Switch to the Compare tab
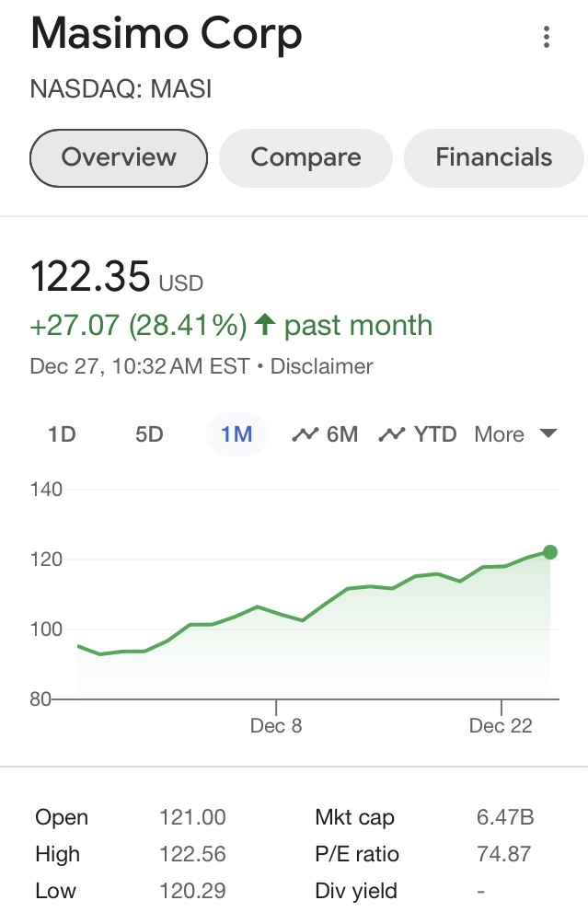This screenshot has width=588, height=912. (x=306, y=157)
